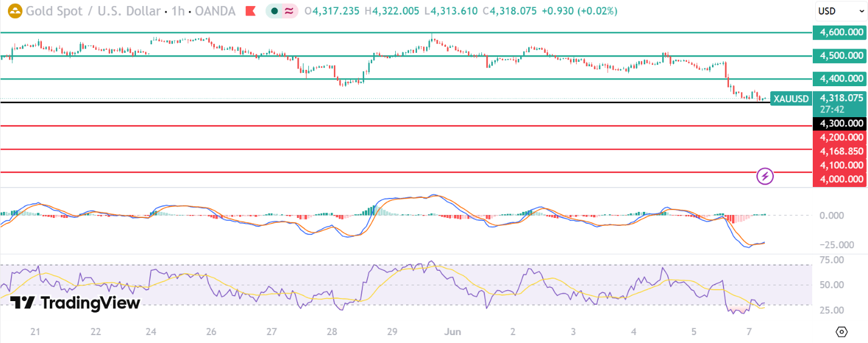This screenshot has width=868, height=343.
Task: Open the USD currency dropdown
Action: [840, 11]
